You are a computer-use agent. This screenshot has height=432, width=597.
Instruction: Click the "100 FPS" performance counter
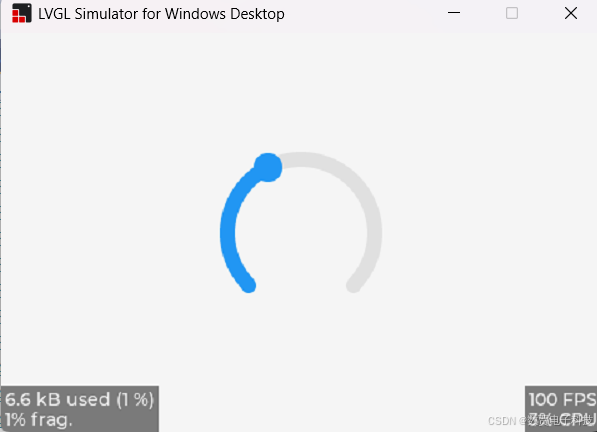[562, 400]
